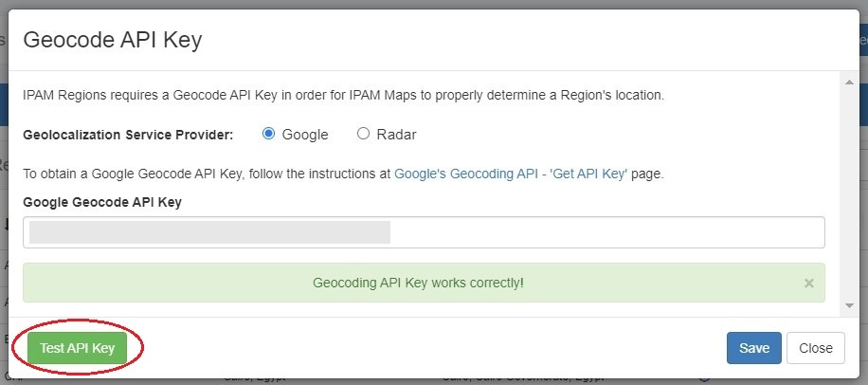Dismiss the green success alert
The width and height of the screenshot is (868, 385).
808,283
